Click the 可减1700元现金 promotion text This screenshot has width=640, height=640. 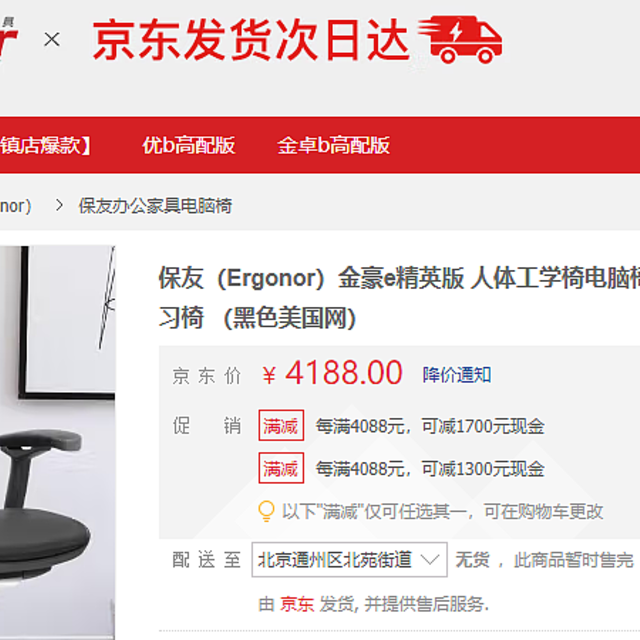(x=483, y=426)
